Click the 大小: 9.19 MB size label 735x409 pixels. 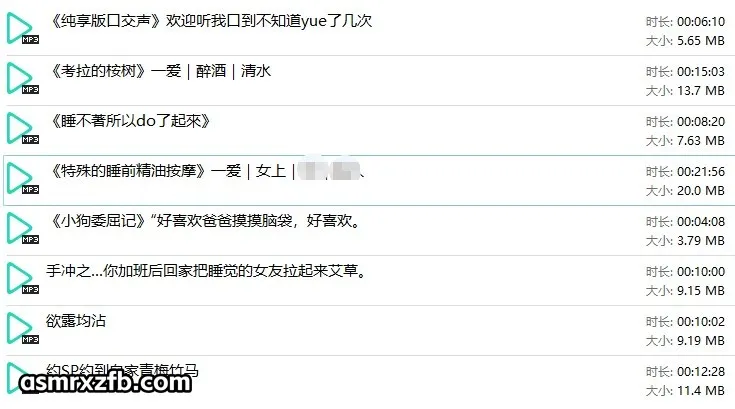point(685,341)
